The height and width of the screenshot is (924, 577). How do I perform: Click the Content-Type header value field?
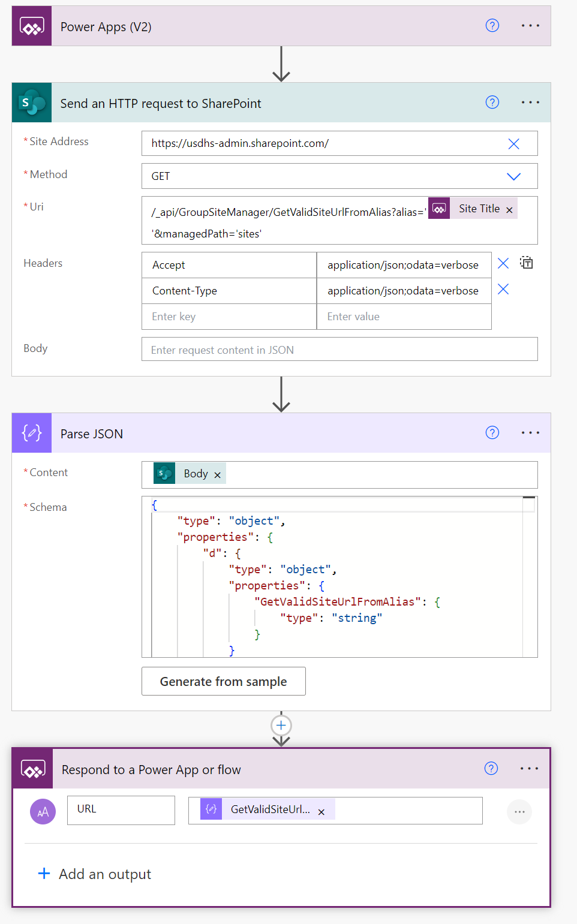(404, 291)
